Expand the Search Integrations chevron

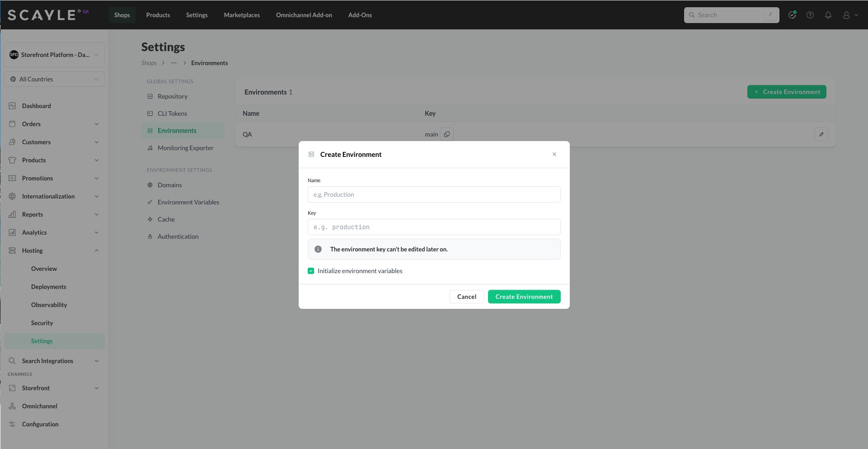(97, 361)
